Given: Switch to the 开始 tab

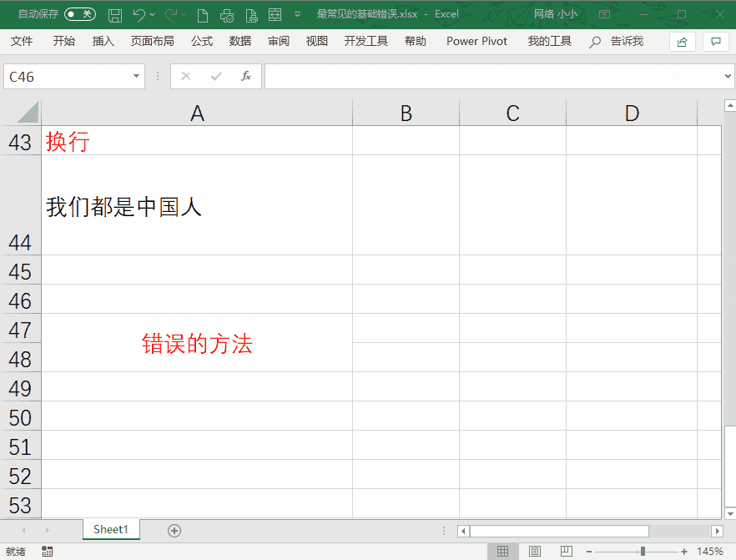Looking at the screenshot, I should click(x=63, y=41).
